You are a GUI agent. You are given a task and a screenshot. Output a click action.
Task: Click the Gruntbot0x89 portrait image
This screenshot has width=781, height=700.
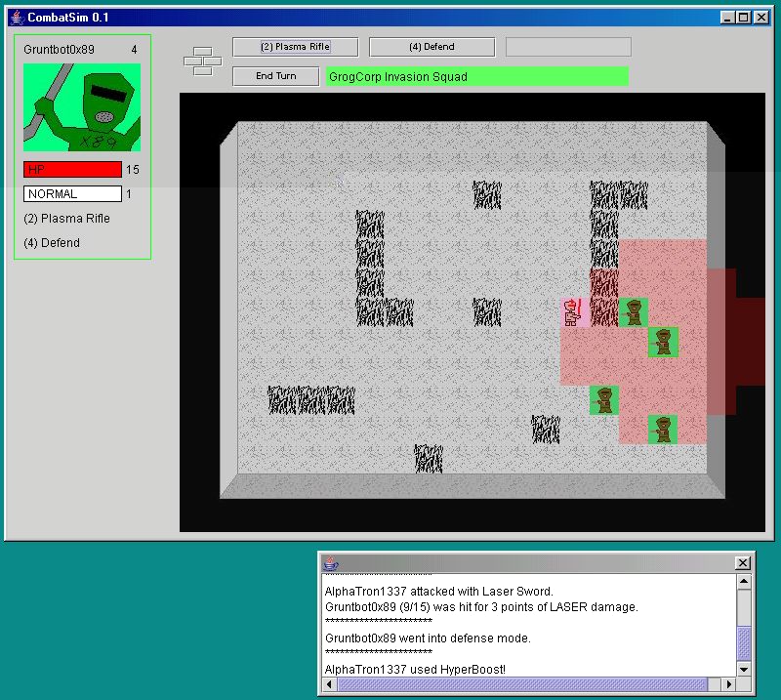click(82, 107)
